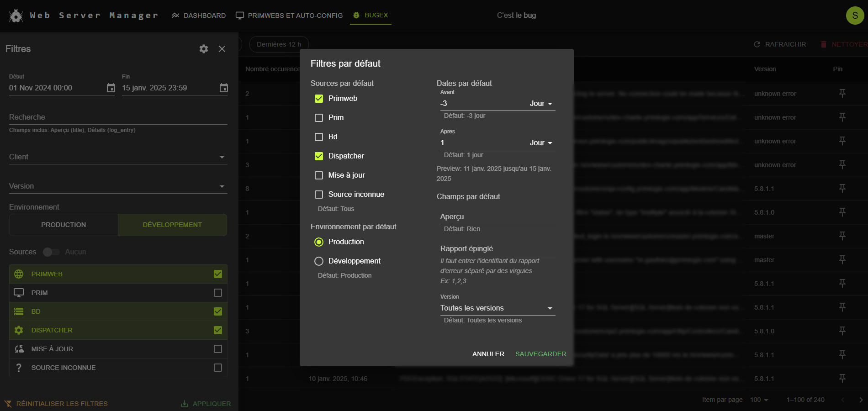Open the Avant unit Jour dropdown
The height and width of the screenshot is (411, 868).
tap(541, 104)
